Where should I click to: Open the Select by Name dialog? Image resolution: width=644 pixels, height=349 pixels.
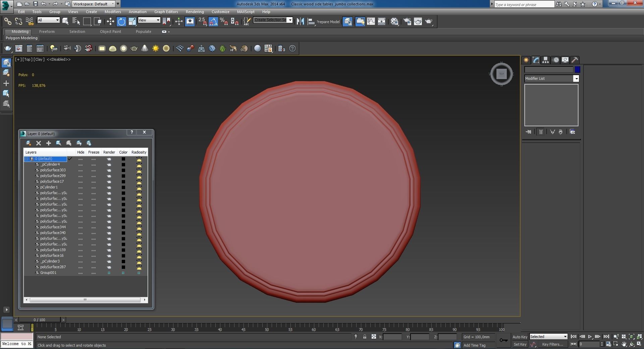click(76, 21)
